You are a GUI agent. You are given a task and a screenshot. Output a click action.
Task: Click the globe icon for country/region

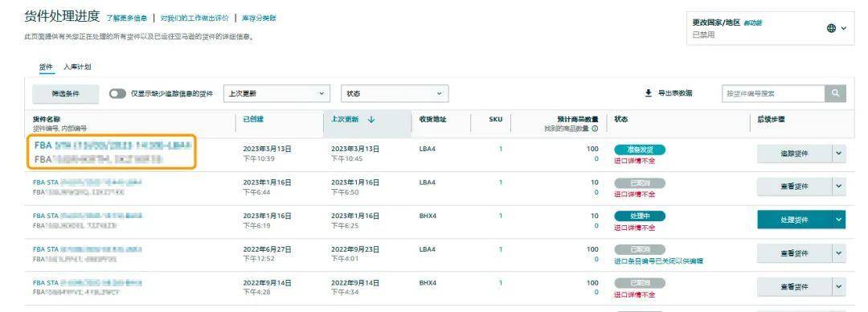832,28
